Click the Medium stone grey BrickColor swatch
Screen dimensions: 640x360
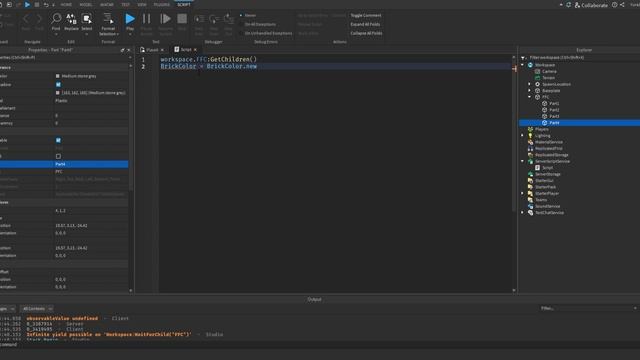tap(58, 76)
